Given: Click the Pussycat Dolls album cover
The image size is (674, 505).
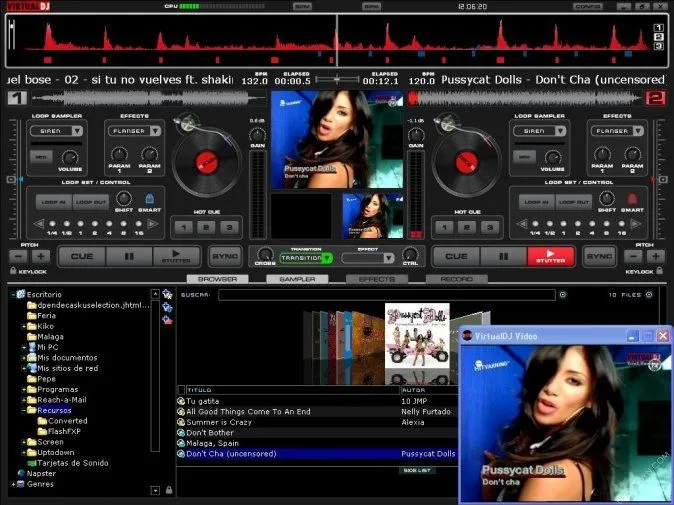Looking at the screenshot, I should pos(417,335).
